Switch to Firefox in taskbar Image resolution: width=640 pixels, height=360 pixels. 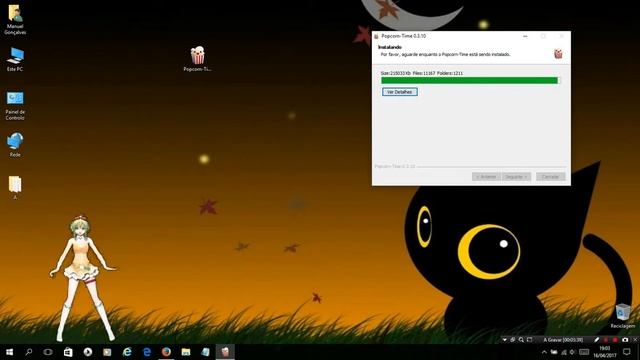(166, 352)
